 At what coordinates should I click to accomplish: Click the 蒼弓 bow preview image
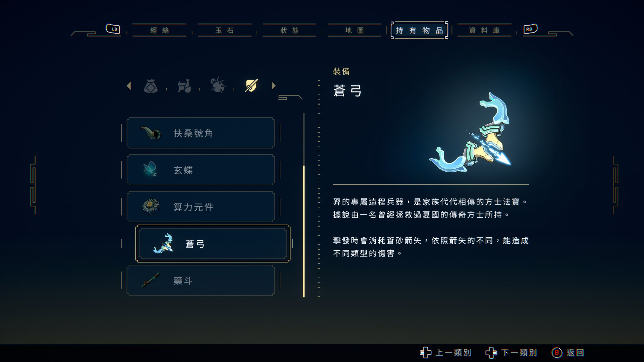470,132
